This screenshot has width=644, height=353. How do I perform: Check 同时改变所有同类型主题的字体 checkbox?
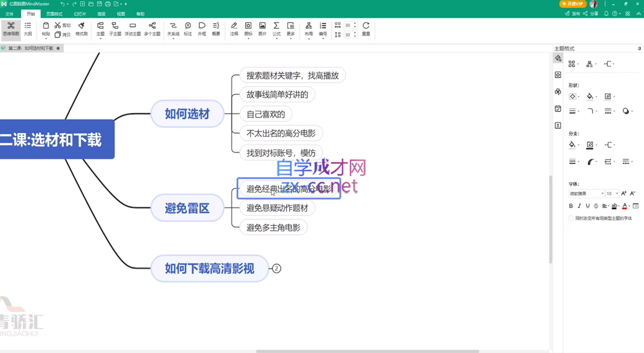(x=571, y=218)
